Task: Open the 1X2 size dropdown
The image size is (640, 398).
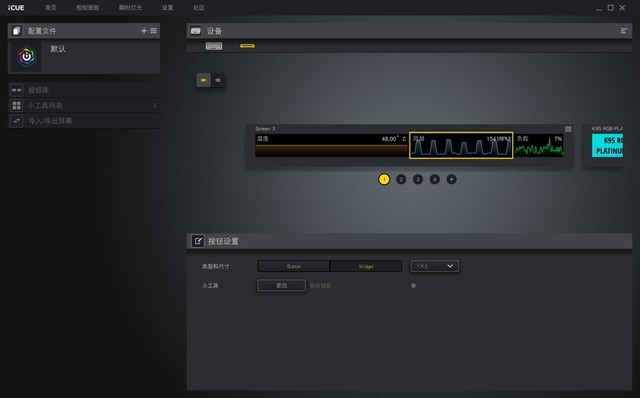Action: [x=435, y=266]
